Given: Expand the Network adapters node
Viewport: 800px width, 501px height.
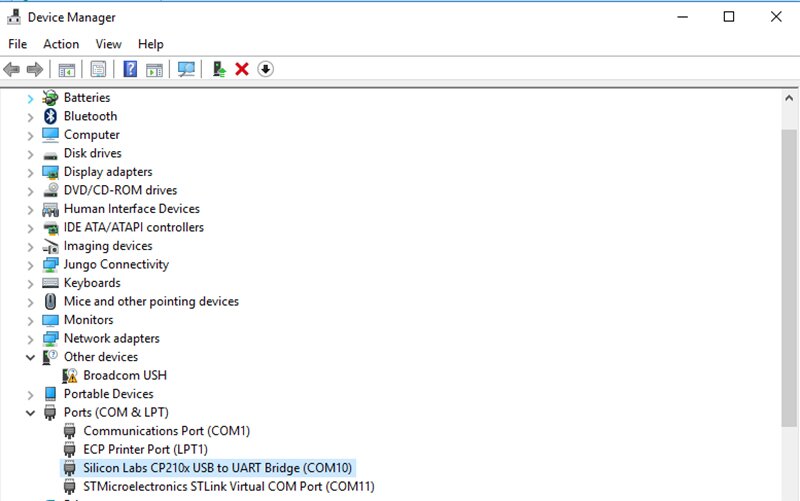Looking at the screenshot, I should 30,339.
